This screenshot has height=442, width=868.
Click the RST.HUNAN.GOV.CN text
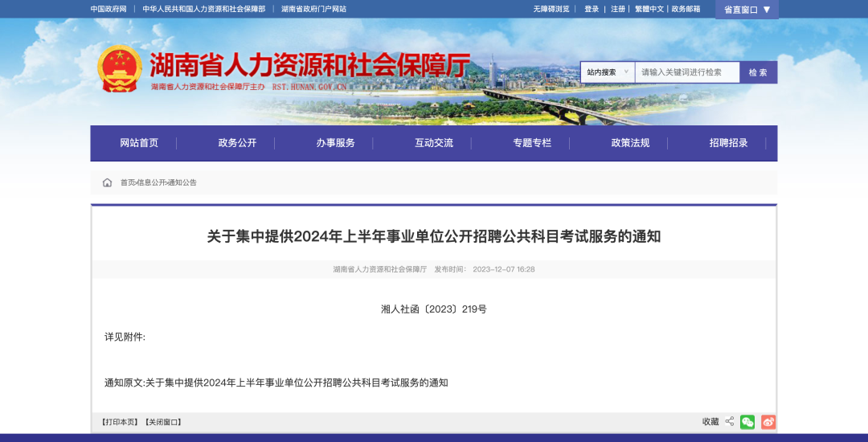(x=309, y=88)
